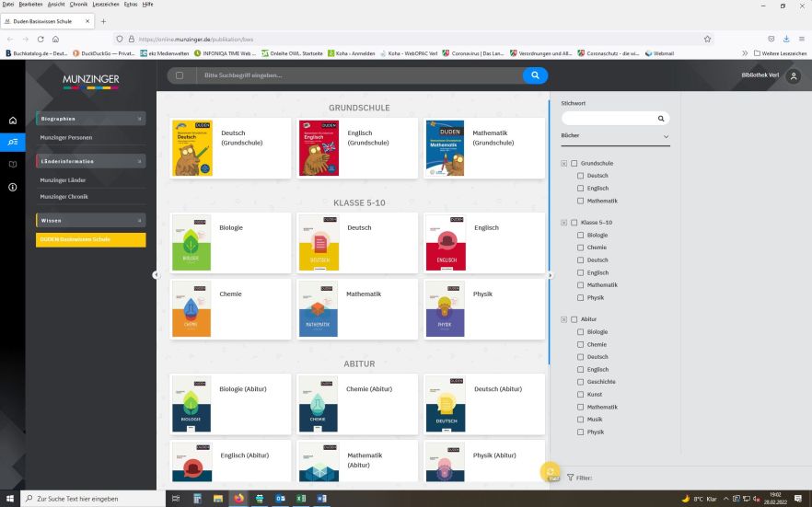
Task: Open Excel from the Windows taskbar
Action: (300, 498)
